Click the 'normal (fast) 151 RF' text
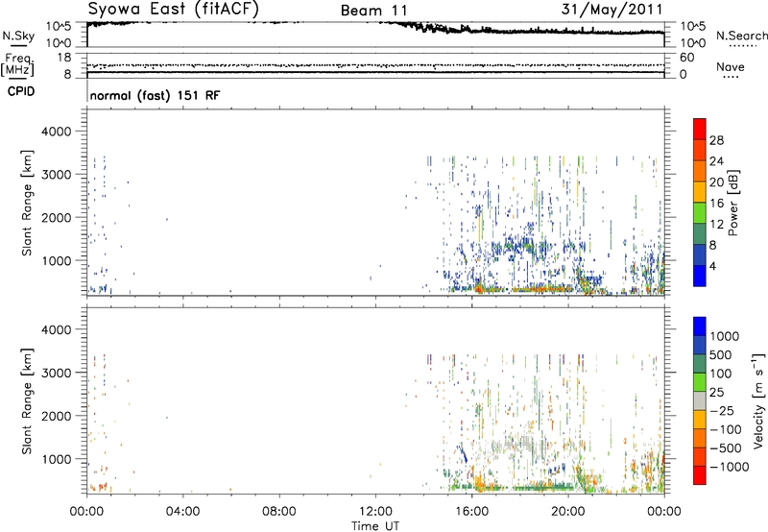This screenshot has width=768, height=532. click(155, 95)
